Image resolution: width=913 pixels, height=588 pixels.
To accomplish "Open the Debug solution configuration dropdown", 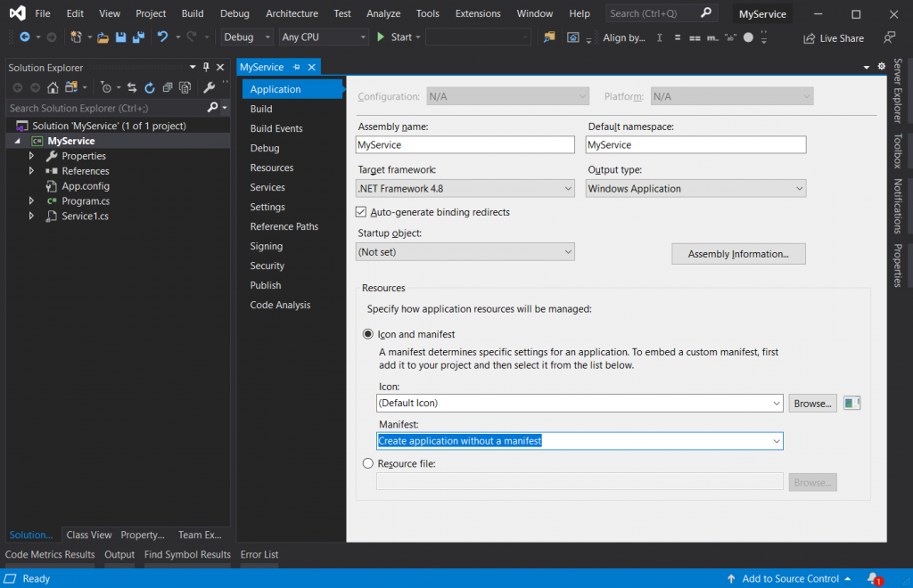I will point(248,37).
